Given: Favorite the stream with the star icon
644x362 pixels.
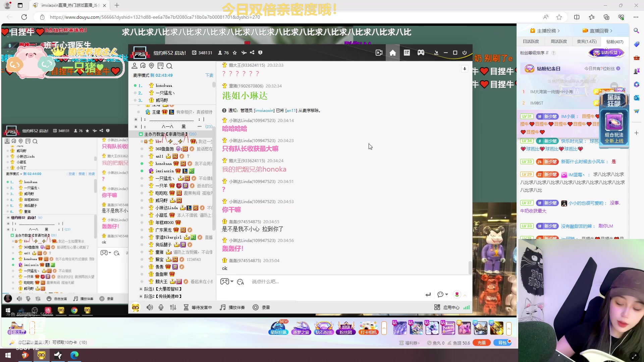Looking at the screenshot, I should (235, 53).
